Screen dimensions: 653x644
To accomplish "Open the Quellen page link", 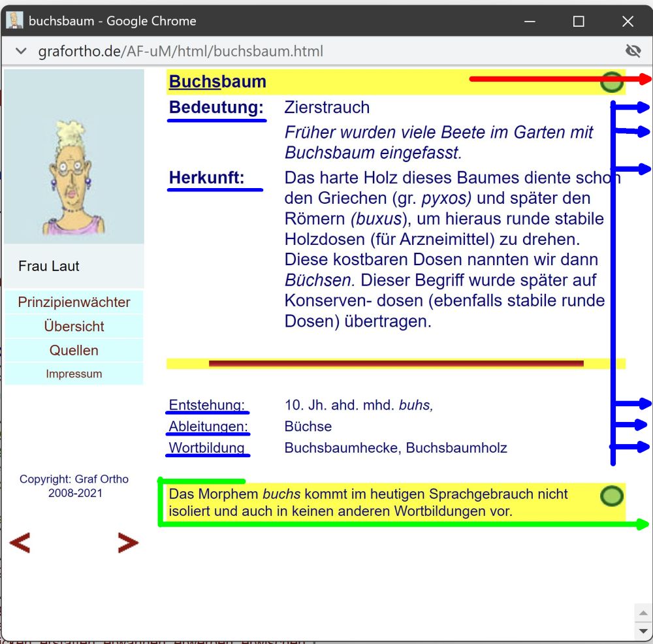I will (74, 351).
